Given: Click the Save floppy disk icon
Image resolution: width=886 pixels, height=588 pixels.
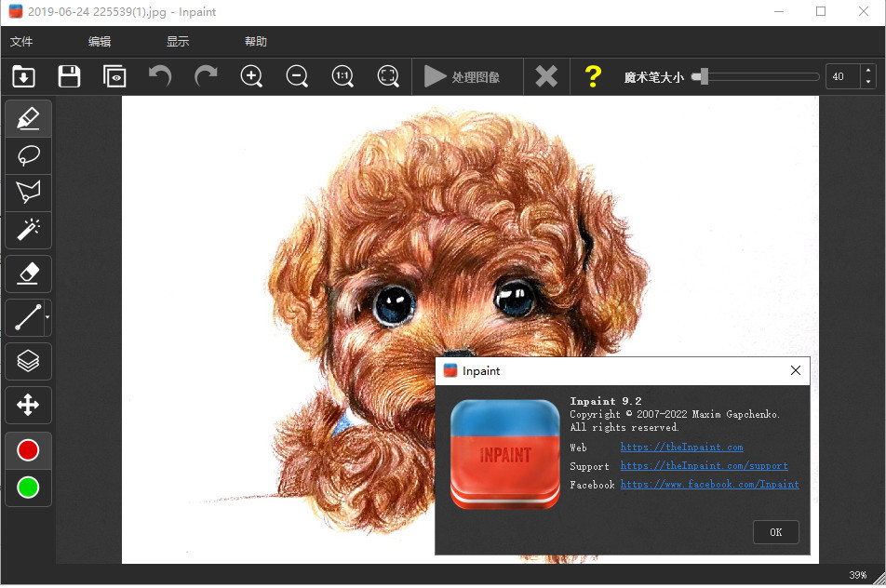Looking at the screenshot, I should pos(69,76).
